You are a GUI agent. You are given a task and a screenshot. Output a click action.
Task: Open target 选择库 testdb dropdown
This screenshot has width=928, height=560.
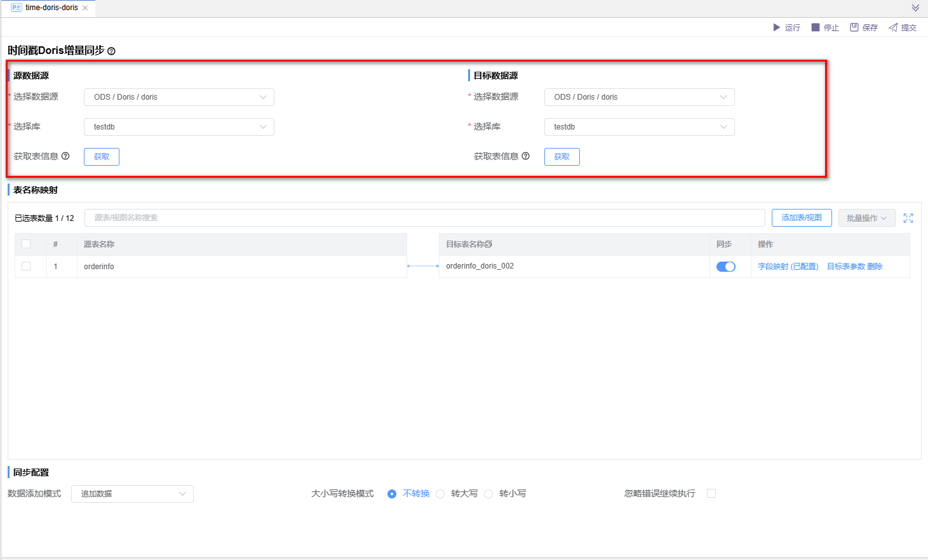point(639,127)
